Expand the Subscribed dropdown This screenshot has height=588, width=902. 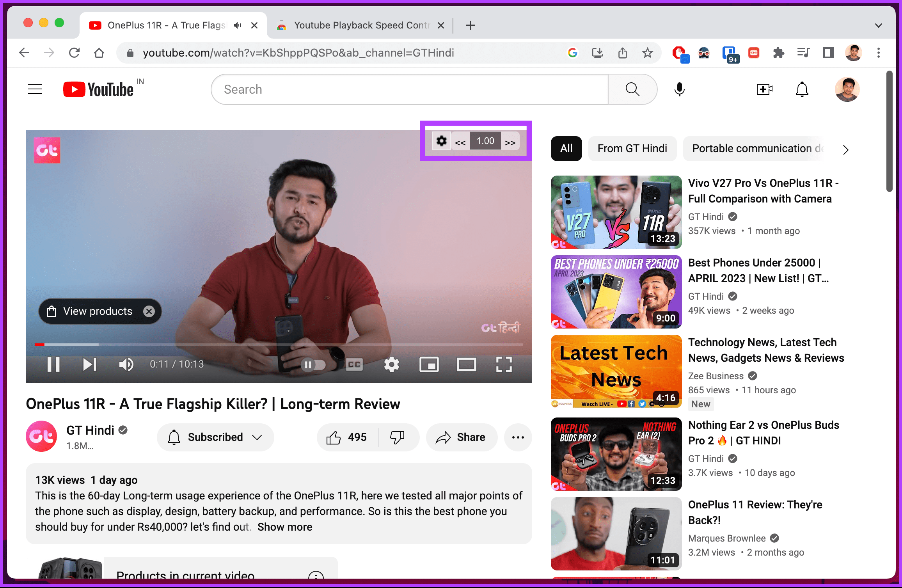215,437
